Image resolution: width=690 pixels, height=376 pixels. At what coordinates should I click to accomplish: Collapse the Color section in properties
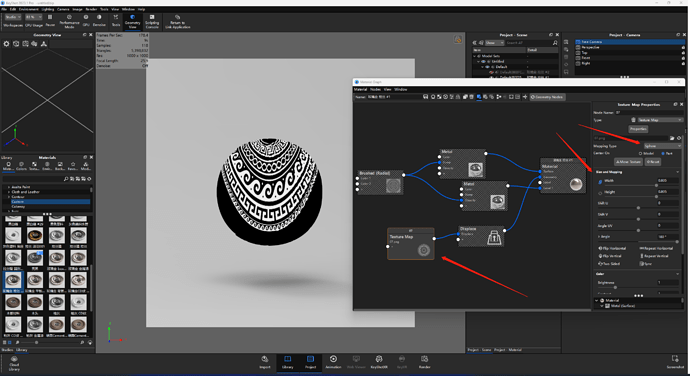click(677, 274)
